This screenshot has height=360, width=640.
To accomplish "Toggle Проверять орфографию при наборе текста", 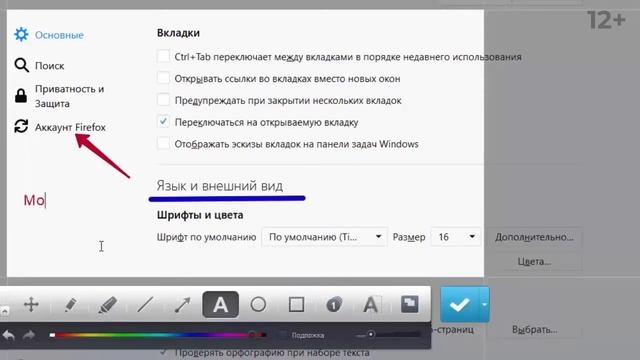I will tap(164, 351).
